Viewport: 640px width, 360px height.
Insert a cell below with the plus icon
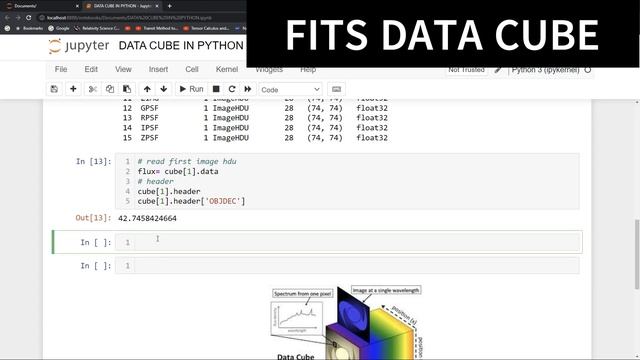tap(73, 89)
